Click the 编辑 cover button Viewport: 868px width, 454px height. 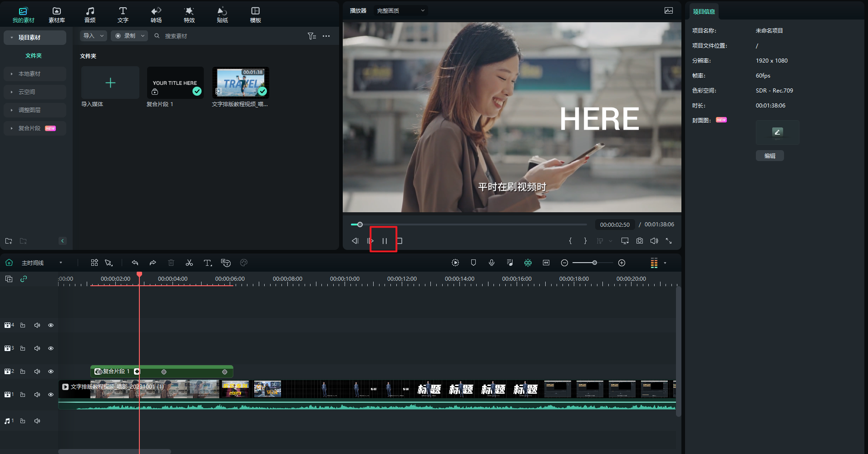click(x=769, y=156)
